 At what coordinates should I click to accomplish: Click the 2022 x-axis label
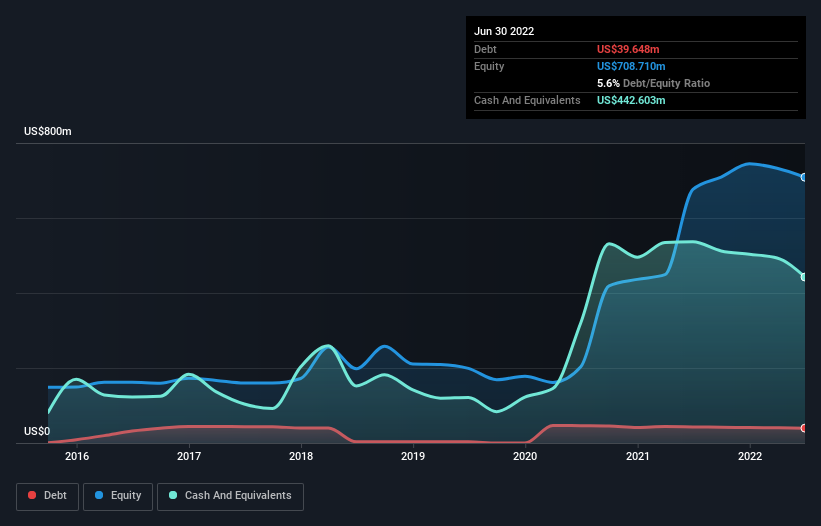click(x=750, y=456)
